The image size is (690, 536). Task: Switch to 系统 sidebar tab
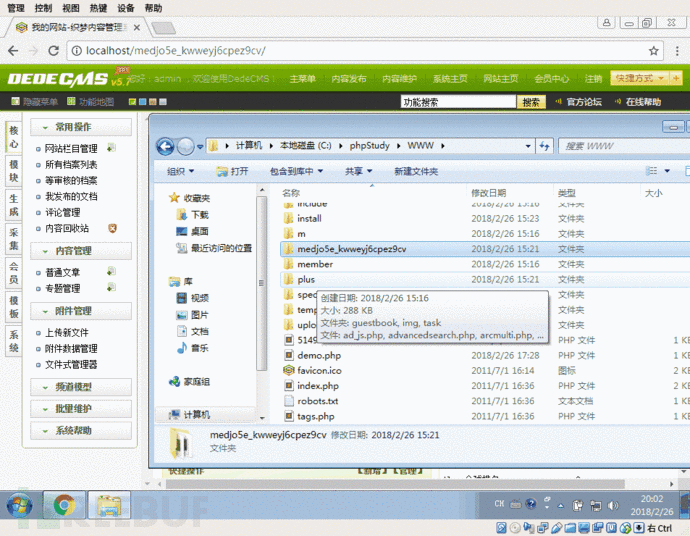(x=14, y=341)
